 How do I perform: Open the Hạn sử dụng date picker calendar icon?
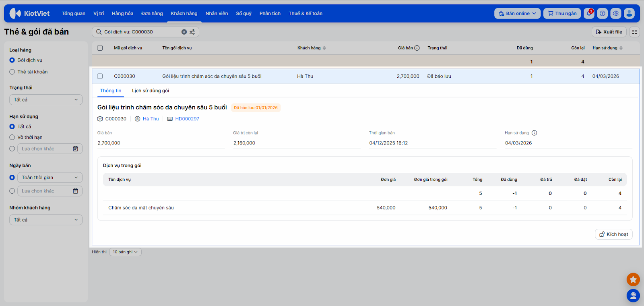click(75, 149)
